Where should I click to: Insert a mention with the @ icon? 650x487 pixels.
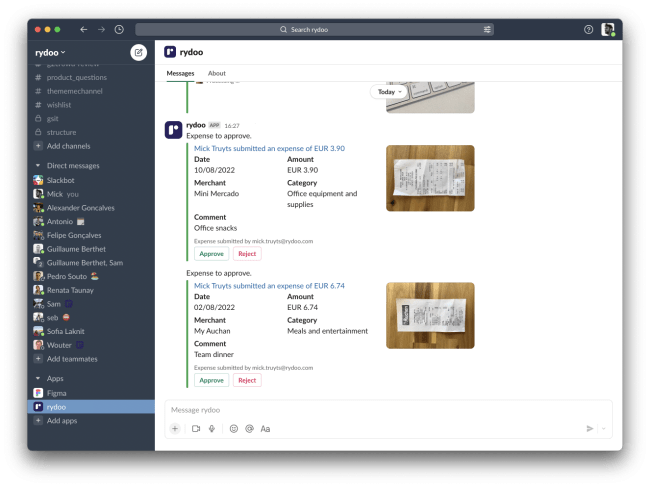coord(249,428)
